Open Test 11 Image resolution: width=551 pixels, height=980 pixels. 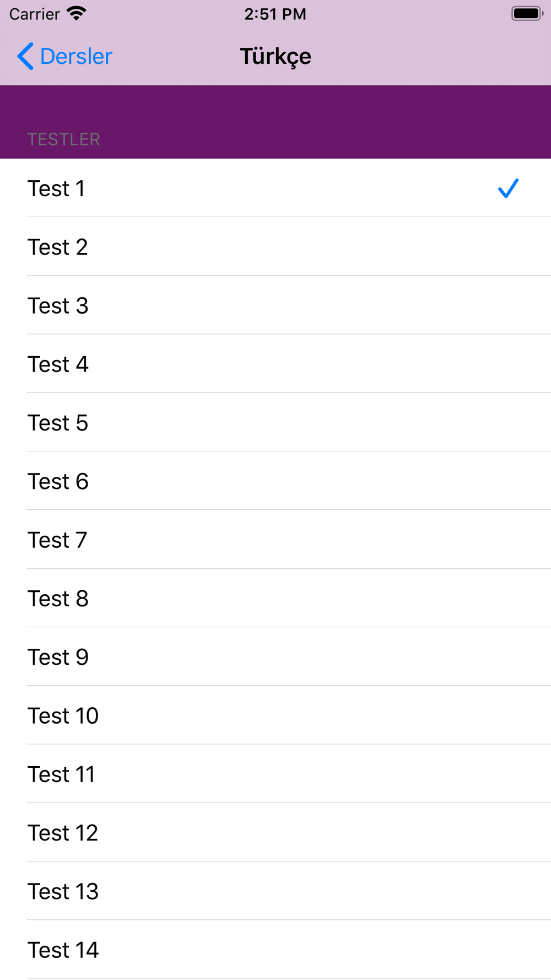(x=275, y=774)
